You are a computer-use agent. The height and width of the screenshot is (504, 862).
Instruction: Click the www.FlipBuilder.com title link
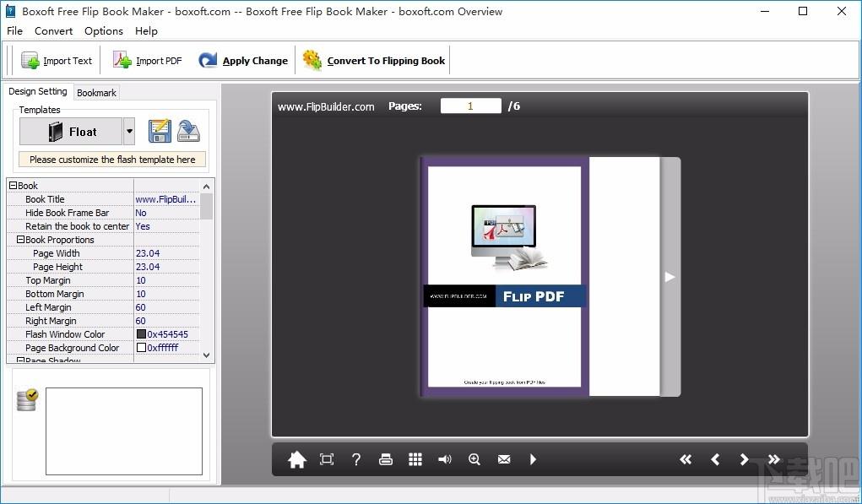(x=326, y=106)
